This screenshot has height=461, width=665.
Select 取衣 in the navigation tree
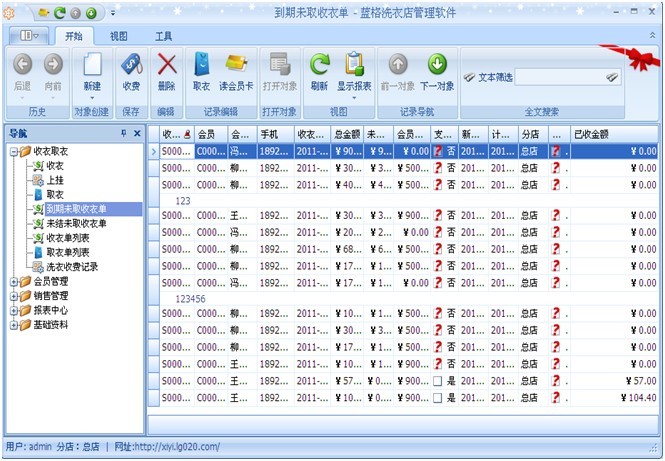pyautogui.click(x=55, y=195)
